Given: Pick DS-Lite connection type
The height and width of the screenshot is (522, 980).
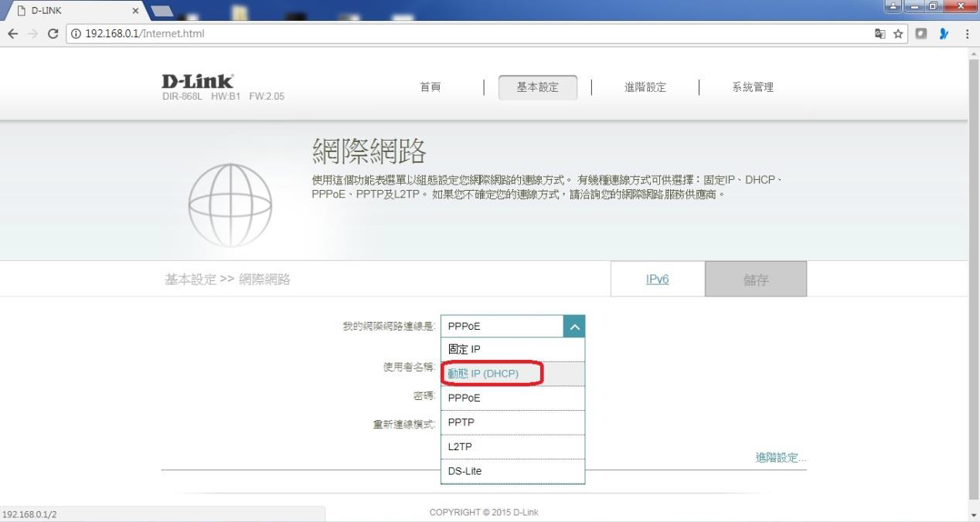Looking at the screenshot, I should (512, 471).
